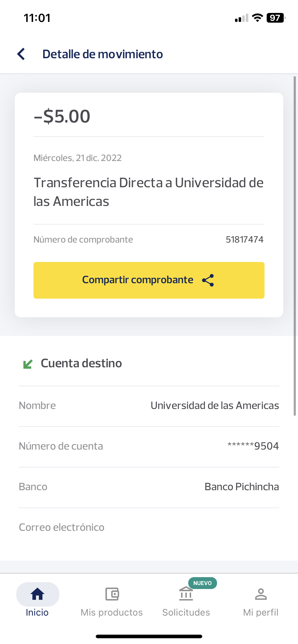Tap the -$5.00 transaction amount
Image resolution: width=298 pixels, height=644 pixels.
pyautogui.click(x=62, y=116)
